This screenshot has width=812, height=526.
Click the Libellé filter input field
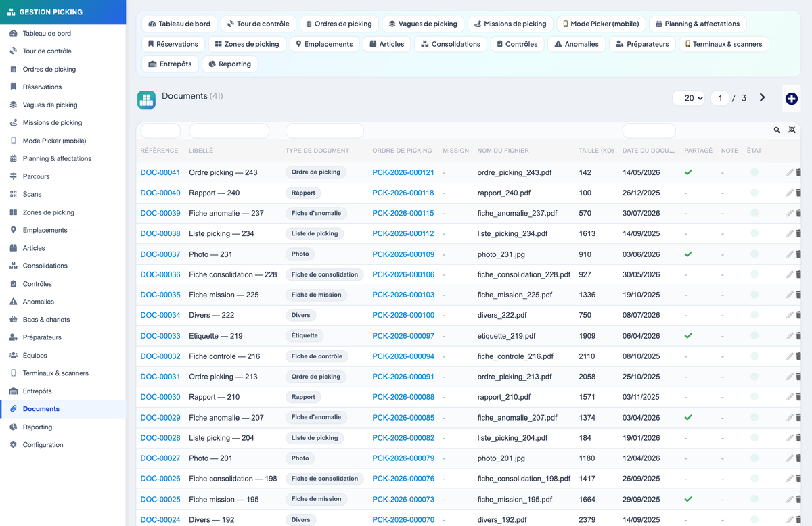229,130
